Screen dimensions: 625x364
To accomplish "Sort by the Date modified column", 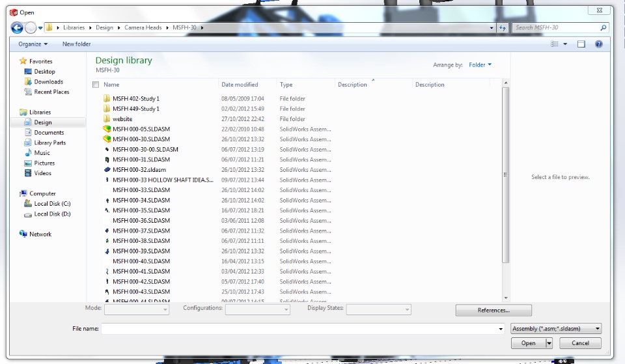I will point(240,85).
